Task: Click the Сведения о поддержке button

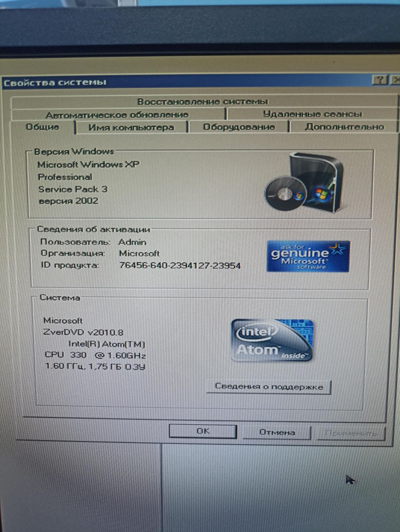Action: (269, 387)
